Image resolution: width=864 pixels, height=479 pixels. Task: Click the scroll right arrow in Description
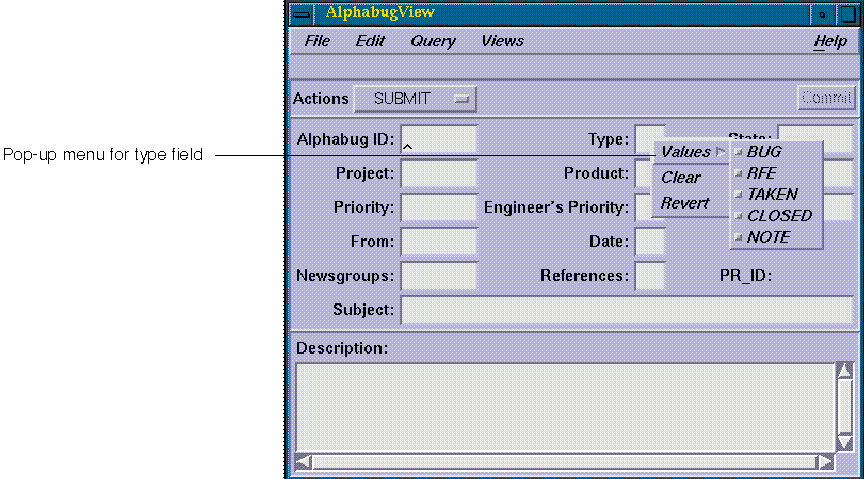(x=825, y=462)
